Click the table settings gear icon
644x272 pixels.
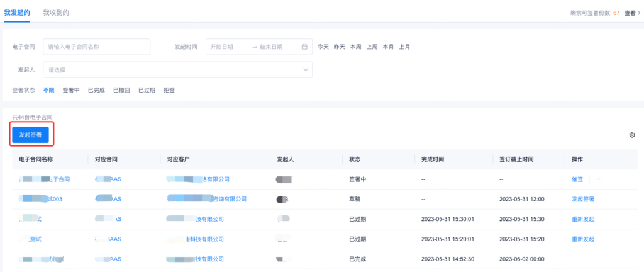[632, 135]
